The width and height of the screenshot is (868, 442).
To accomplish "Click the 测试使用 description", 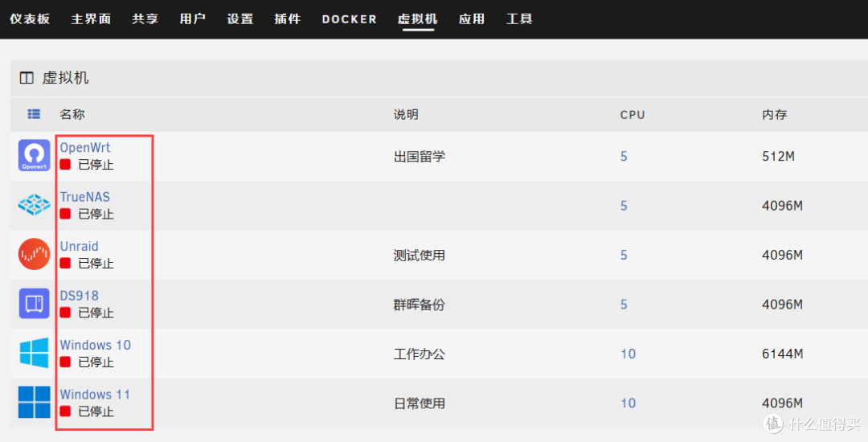I will [419, 255].
